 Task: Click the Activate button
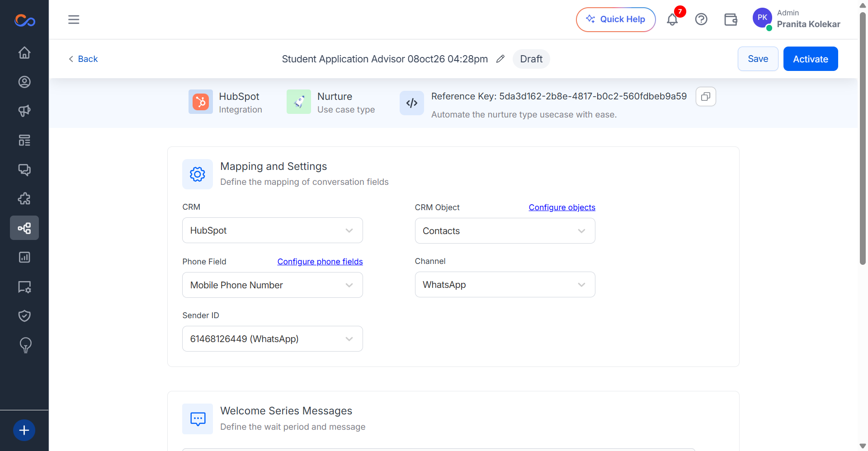(x=811, y=59)
